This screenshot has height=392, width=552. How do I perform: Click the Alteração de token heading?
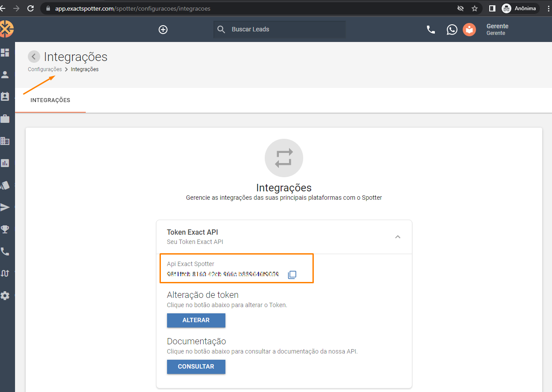[203, 295]
